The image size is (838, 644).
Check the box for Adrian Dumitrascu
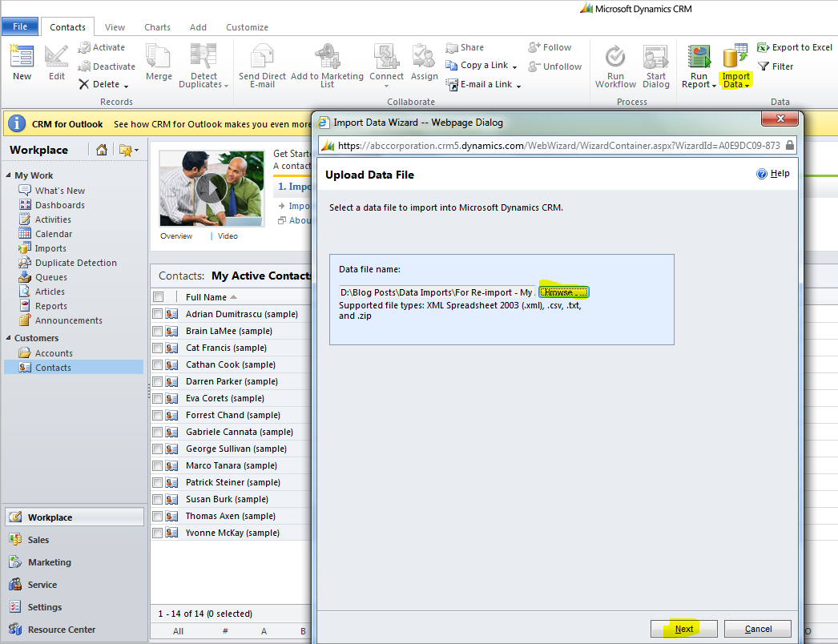point(158,314)
